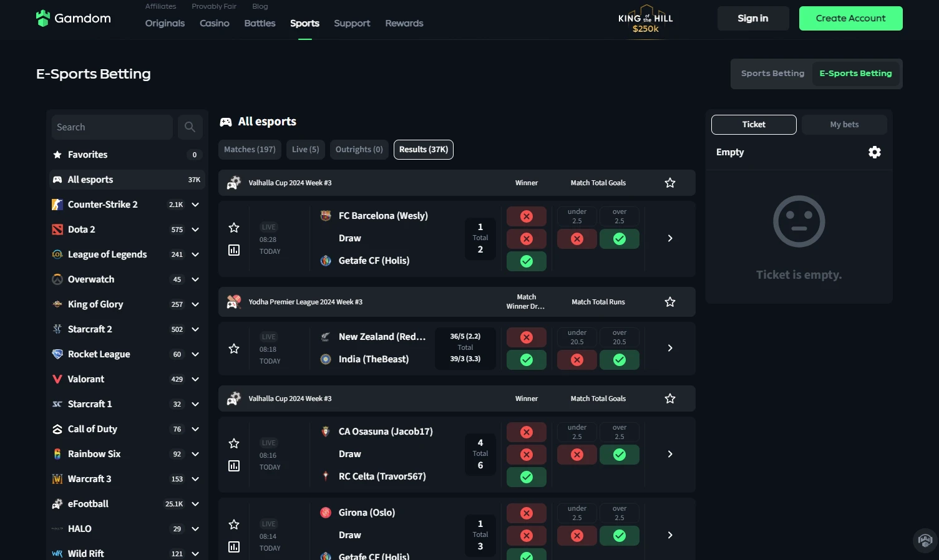Open statistics icon for Girona (Oslo) match
939x560 pixels.
pos(234,547)
